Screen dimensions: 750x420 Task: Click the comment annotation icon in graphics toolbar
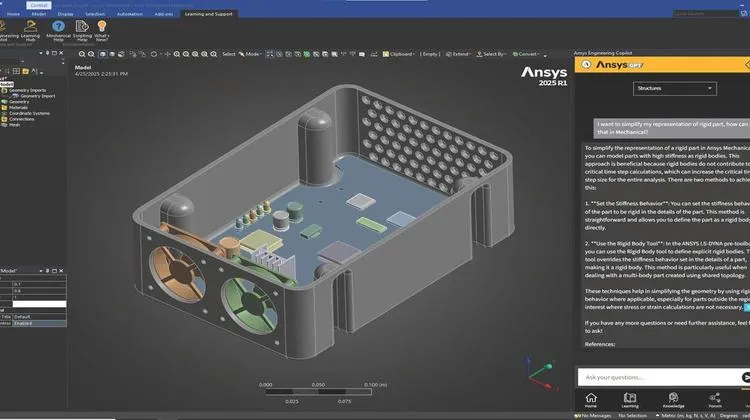(362, 55)
